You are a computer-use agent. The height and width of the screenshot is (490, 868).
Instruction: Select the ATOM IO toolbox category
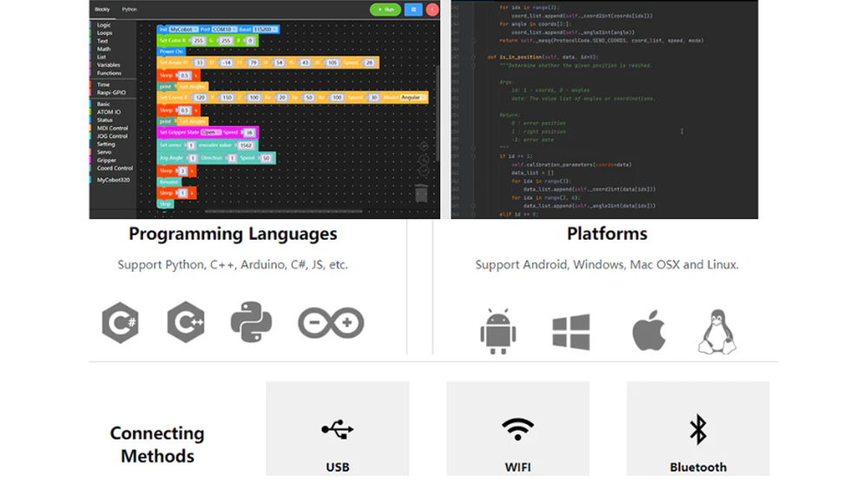(x=108, y=112)
